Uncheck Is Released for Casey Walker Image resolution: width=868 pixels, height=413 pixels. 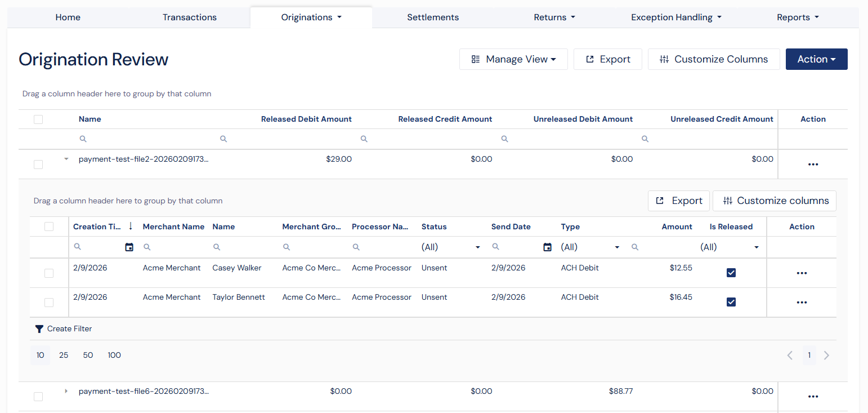pyautogui.click(x=731, y=273)
